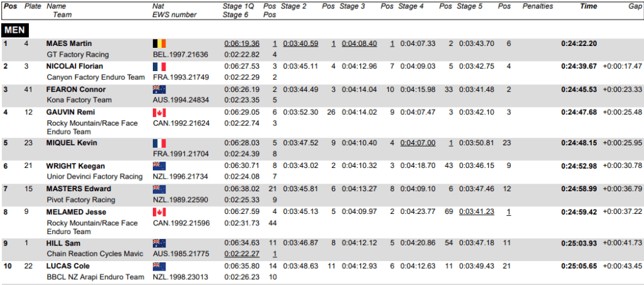
Task: Open Hill's underlined Stage 6 time 0:02:22.27
Action: pyautogui.click(x=241, y=254)
